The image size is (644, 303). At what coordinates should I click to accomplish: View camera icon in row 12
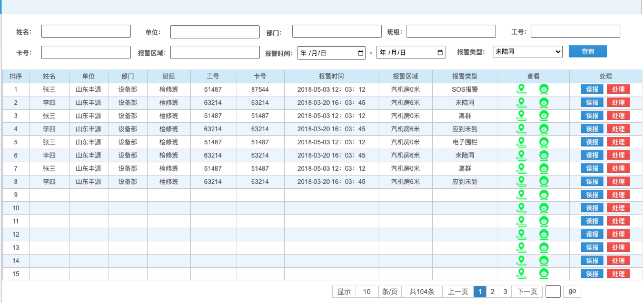544,234
